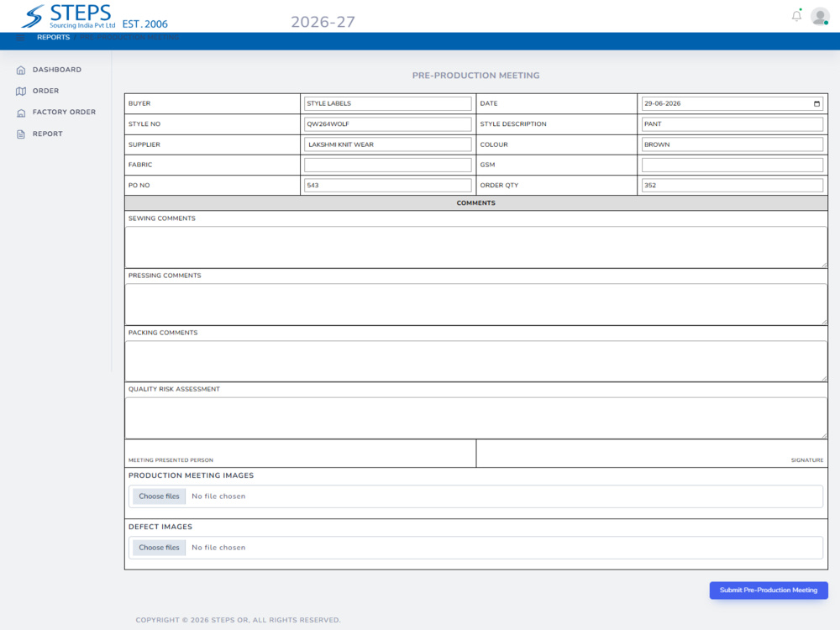Viewport: 840px width, 630px height.
Task: Click the Signature field
Action: 652,454
